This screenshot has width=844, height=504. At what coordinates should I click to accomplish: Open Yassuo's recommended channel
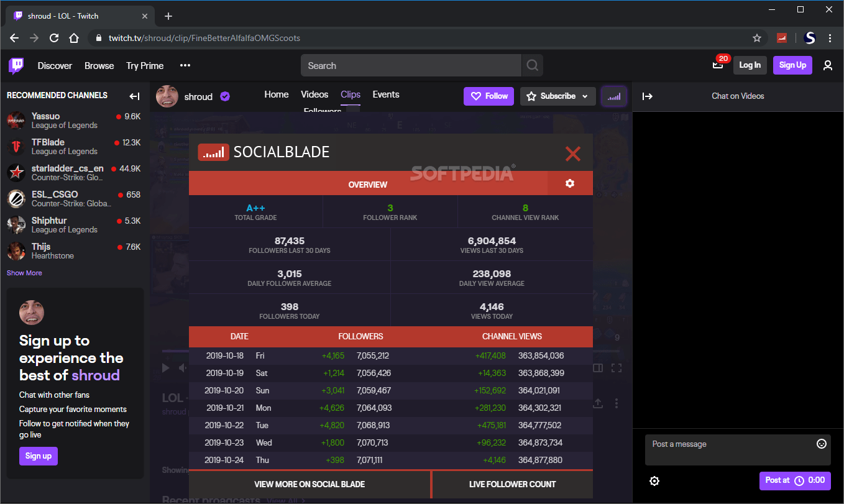(75, 121)
